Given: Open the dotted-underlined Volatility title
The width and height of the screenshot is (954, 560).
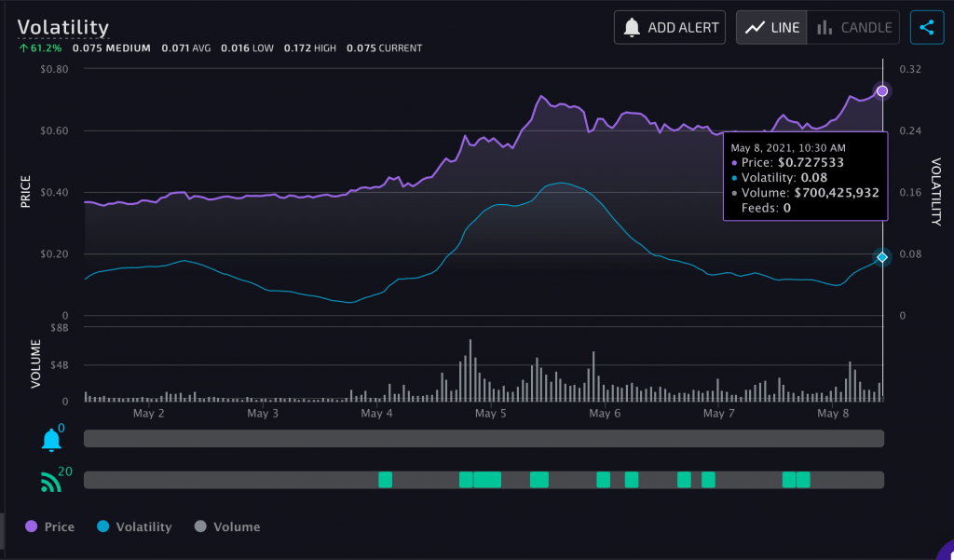Looking at the screenshot, I should (x=63, y=28).
